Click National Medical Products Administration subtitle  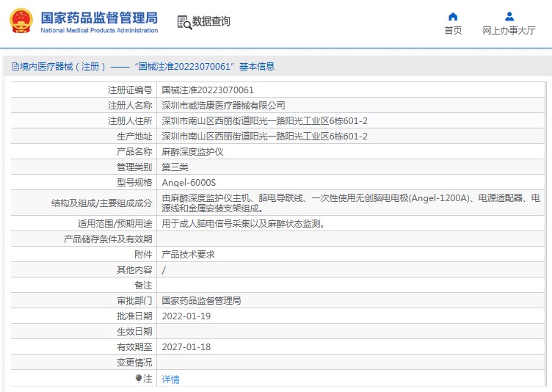click(99, 30)
